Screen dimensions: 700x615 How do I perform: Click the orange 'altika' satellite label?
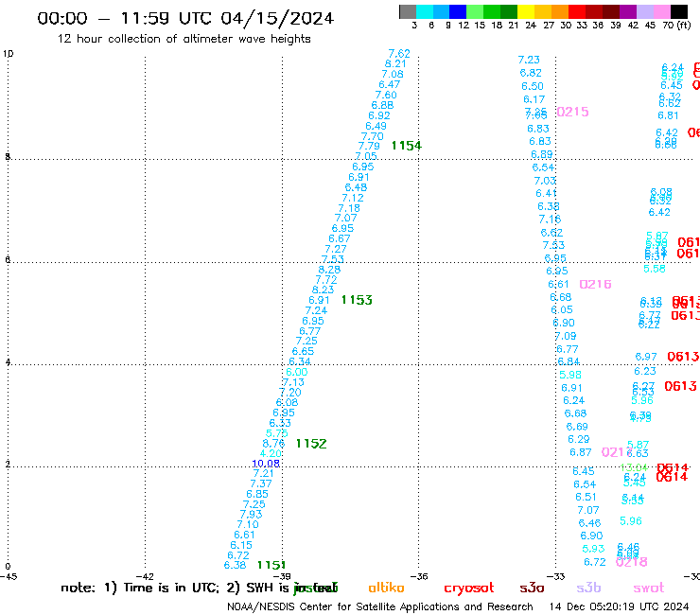386,588
